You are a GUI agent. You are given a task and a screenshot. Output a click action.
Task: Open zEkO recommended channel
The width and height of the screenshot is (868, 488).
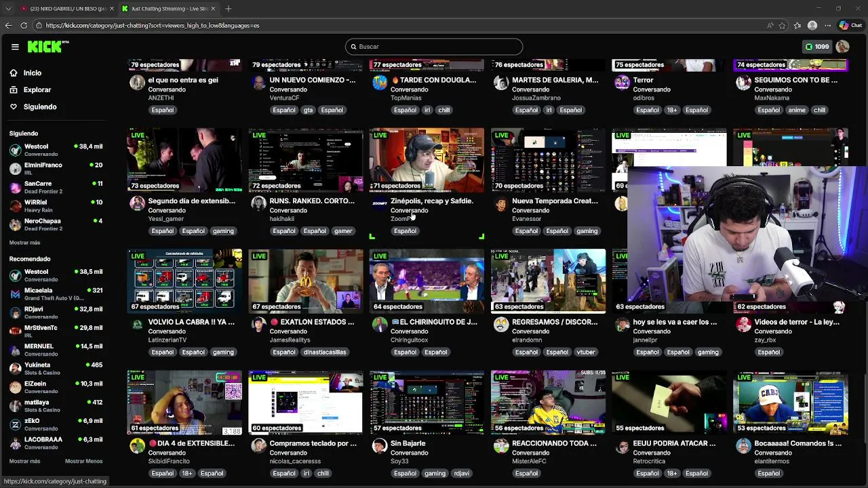tap(56, 424)
